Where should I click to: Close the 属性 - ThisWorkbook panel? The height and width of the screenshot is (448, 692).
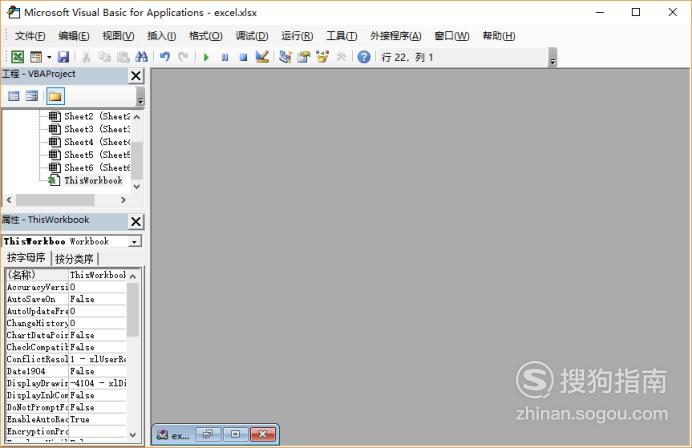click(136, 222)
